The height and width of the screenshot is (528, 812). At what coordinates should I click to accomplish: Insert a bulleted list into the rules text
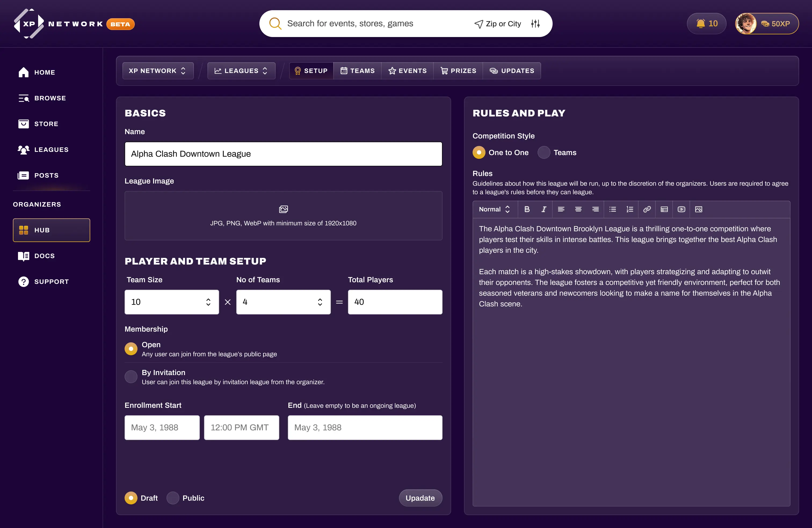tap(613, 209)
